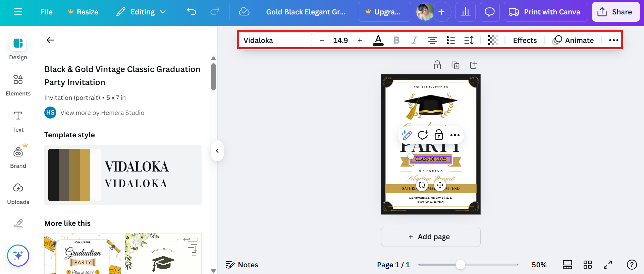Image resolution: width=644 pixels, height=274 pixels.
Task: Open the Design tab in sidebar
Action: click(x=18, y=48)
